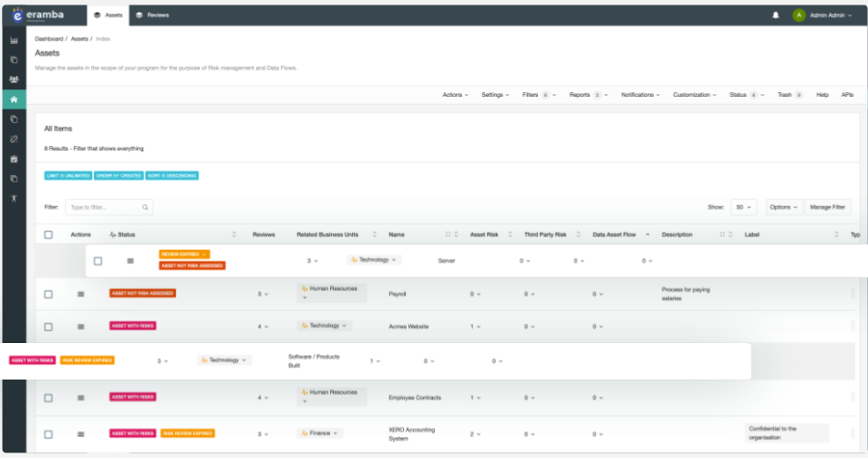Open the Help menu item

click(x=822, y=95)
